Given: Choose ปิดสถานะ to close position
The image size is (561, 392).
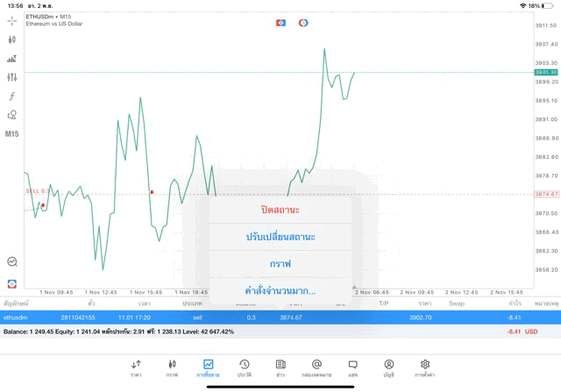Looking at the screenshot, I should coord(280,210).
